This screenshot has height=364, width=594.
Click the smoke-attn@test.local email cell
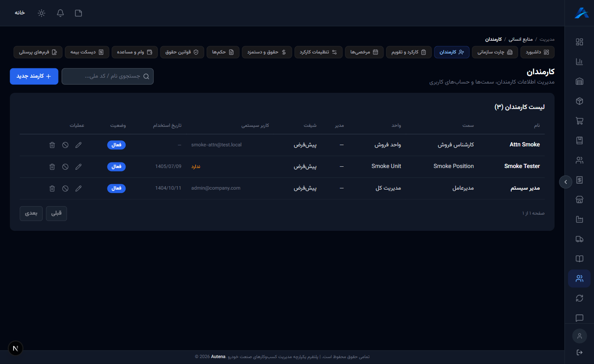point(216,145)
